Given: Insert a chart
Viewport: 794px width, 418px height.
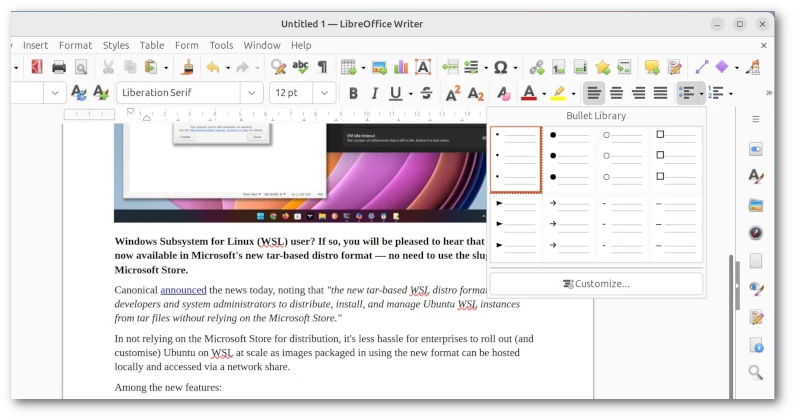Looking at the screenshot, I should tap(401, 67).
